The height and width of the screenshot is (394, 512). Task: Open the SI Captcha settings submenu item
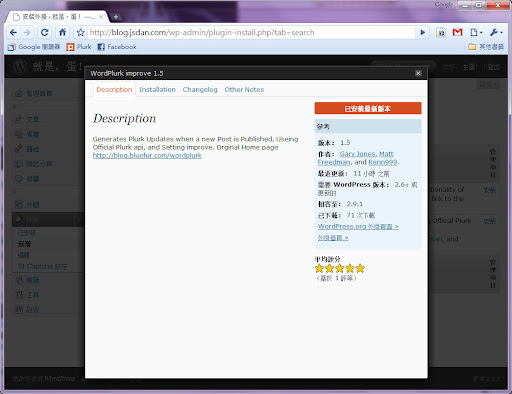tap(42, 266)
